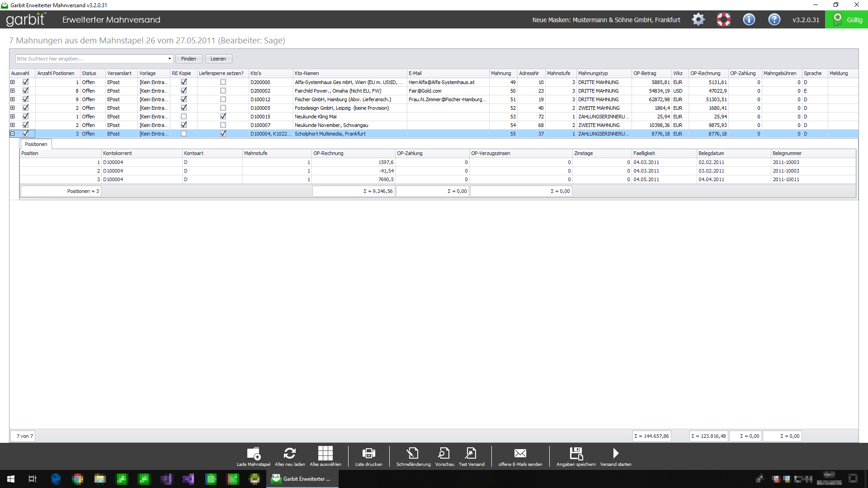Toggle RE Kopie checkbox for Neukunde Kling Mai
The width and height of the screenshot is (868, 488).
pos(184,117)
